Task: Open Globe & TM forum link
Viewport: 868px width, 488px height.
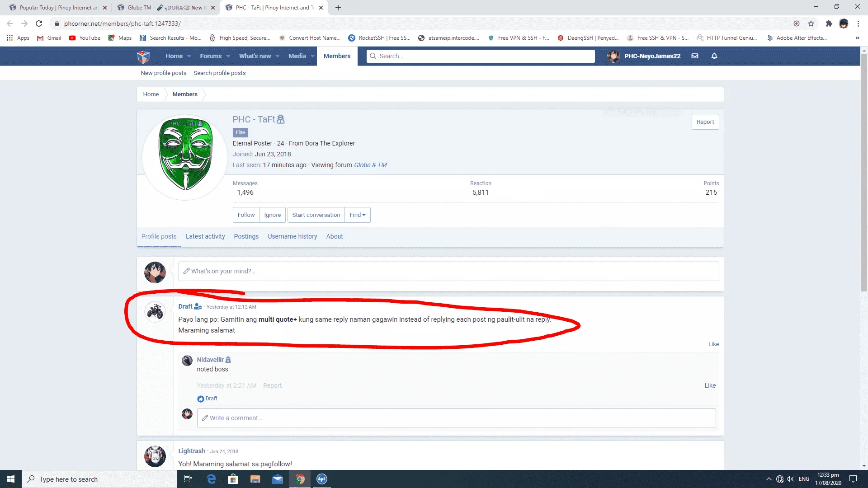Action: tap(370, 165)
